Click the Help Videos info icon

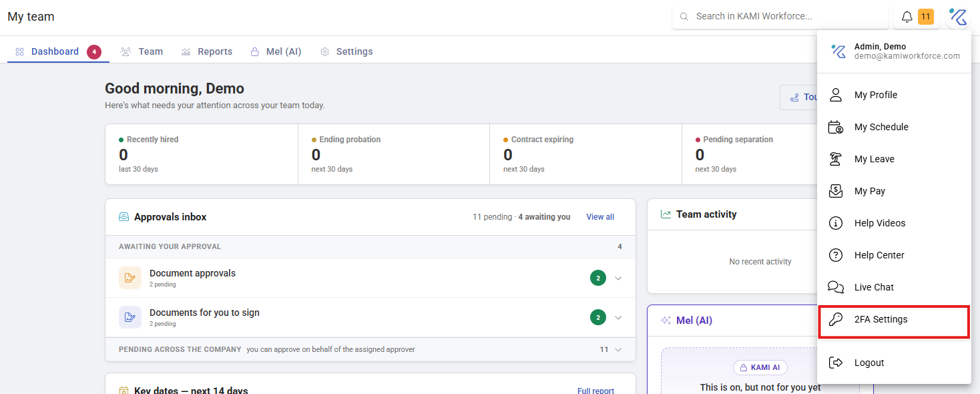click(836, 223)
